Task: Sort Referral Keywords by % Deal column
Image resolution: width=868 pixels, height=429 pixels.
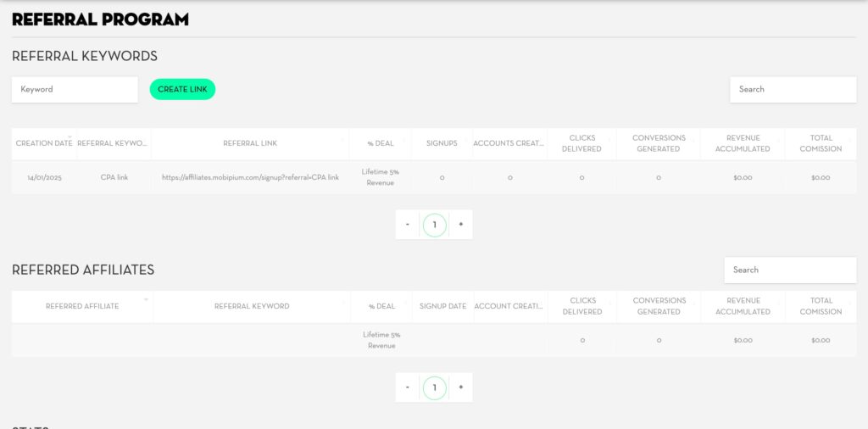Action: (x=381, y=143)
